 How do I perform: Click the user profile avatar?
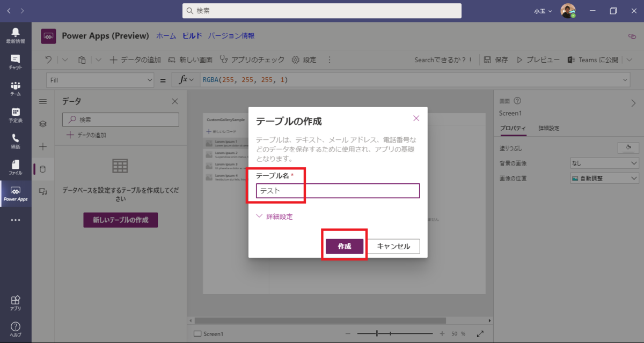tap(568, 11)
